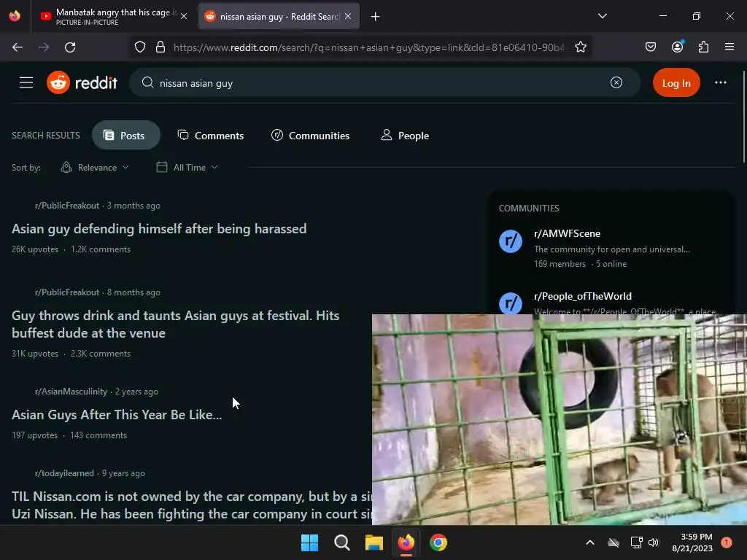
Task: Open the Reddit hamburger menu
Action: (x=26, y=83)
